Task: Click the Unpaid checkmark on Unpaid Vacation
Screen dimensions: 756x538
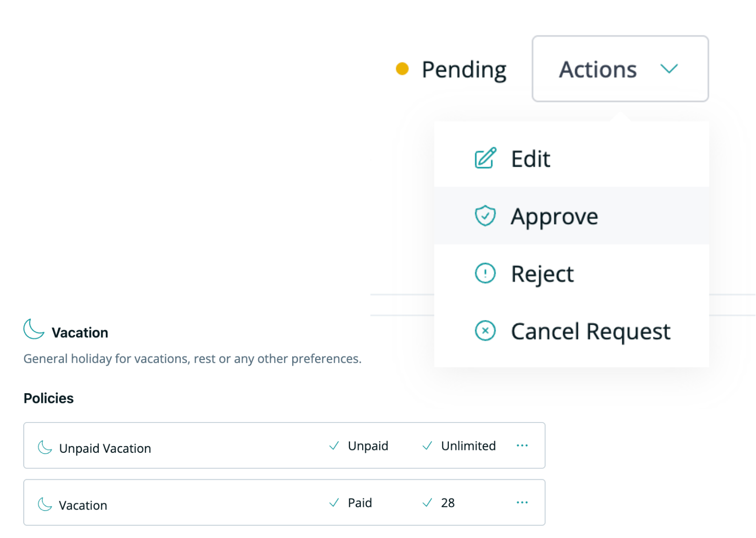Action: pyautogui.click(x=334, y=446)
